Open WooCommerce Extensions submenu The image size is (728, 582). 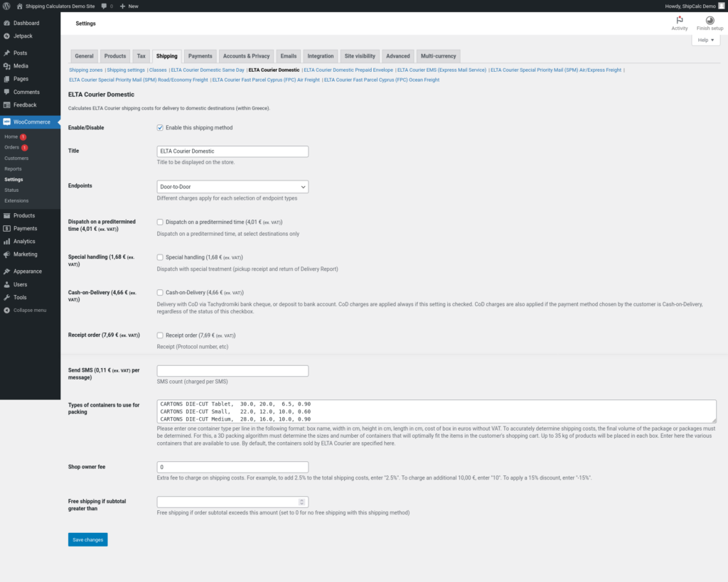click(16, 201)
